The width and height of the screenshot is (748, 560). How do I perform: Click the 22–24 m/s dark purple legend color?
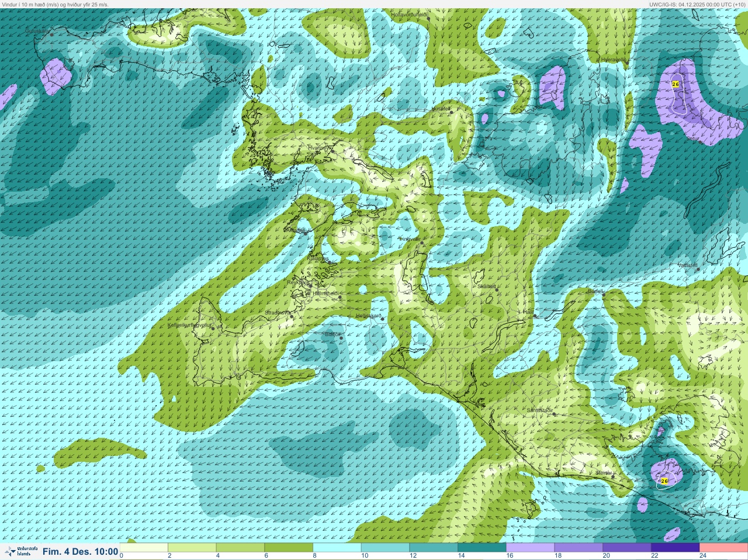pyautogui.click(x=676, y=548)
